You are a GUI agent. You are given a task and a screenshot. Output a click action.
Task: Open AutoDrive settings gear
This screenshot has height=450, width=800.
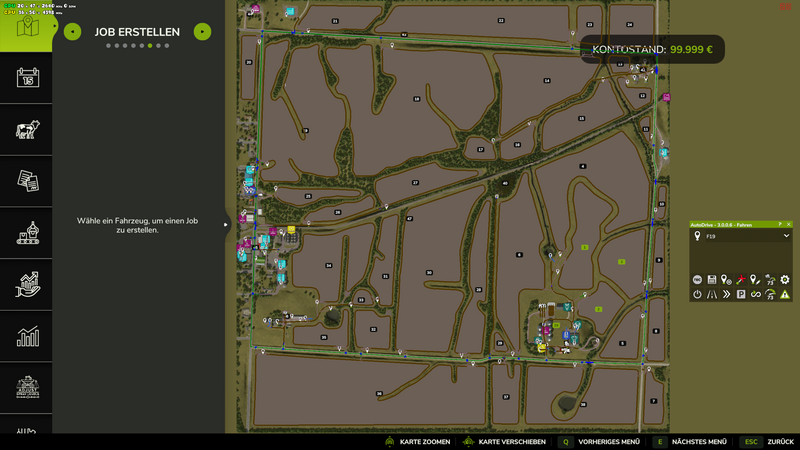[x=785, y=280]
